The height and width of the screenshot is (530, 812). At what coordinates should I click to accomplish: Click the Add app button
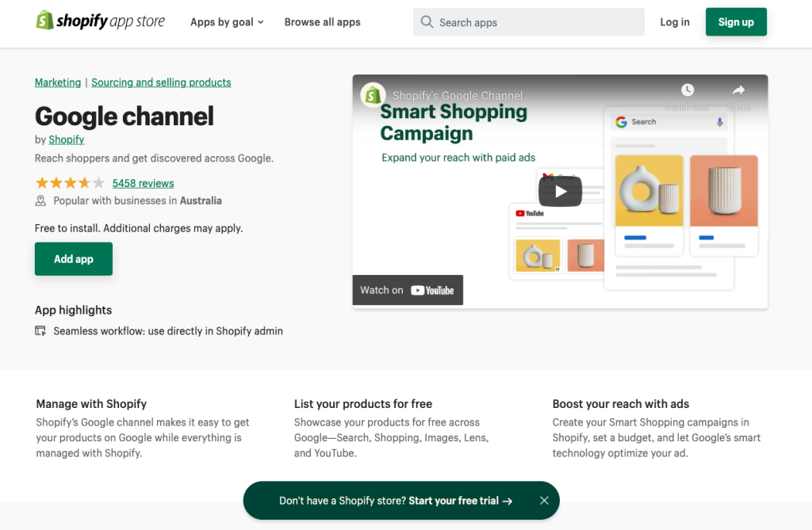point(74,259)
